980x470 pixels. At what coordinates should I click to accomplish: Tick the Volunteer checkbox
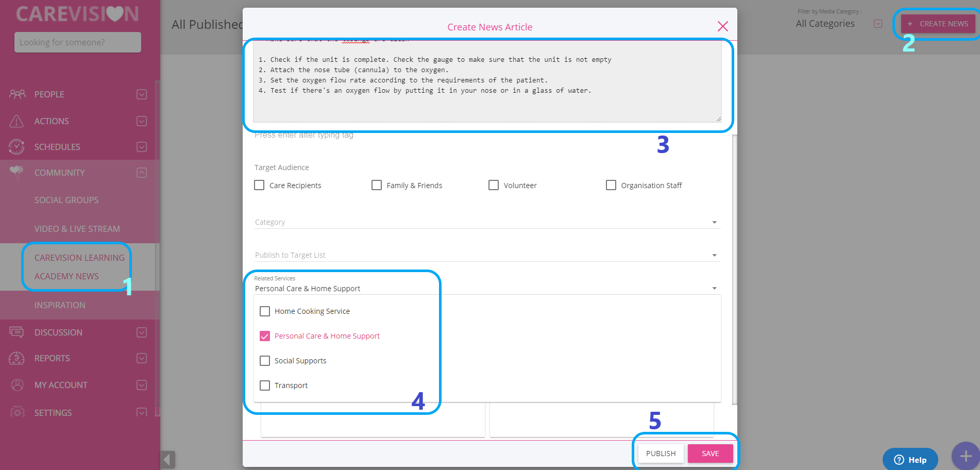point(494,185)
